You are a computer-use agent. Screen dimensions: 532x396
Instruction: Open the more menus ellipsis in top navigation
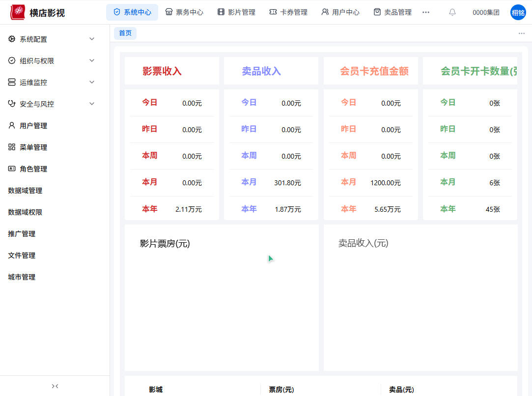(x=426, y=12)
